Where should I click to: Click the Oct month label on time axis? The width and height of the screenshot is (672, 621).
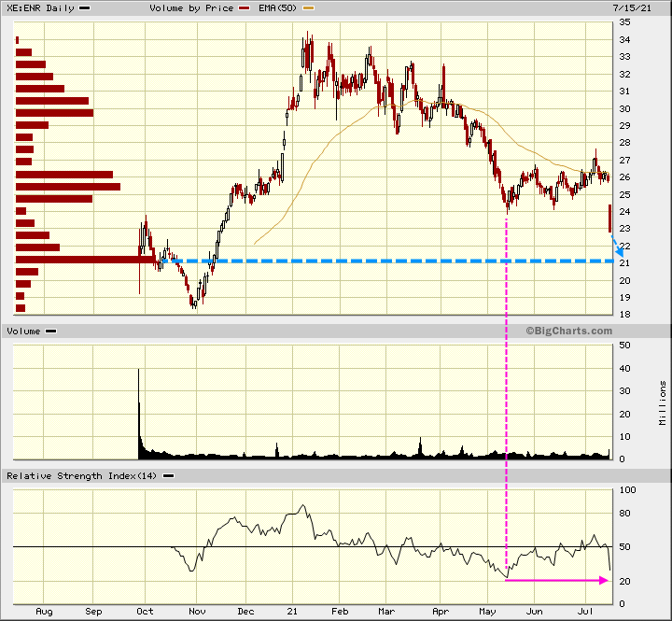145,612
